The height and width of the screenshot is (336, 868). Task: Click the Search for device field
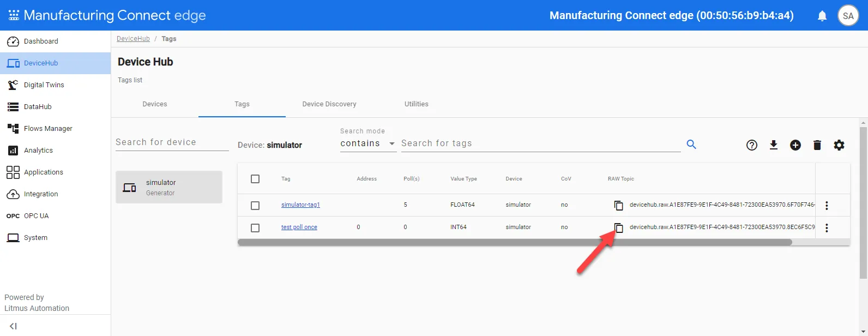[172, 142]
